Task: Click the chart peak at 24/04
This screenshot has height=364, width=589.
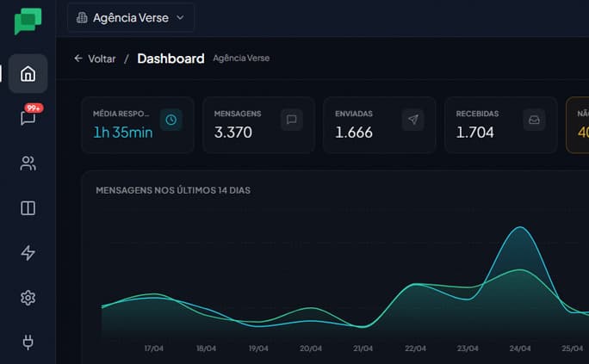Action: click(519, 228)
